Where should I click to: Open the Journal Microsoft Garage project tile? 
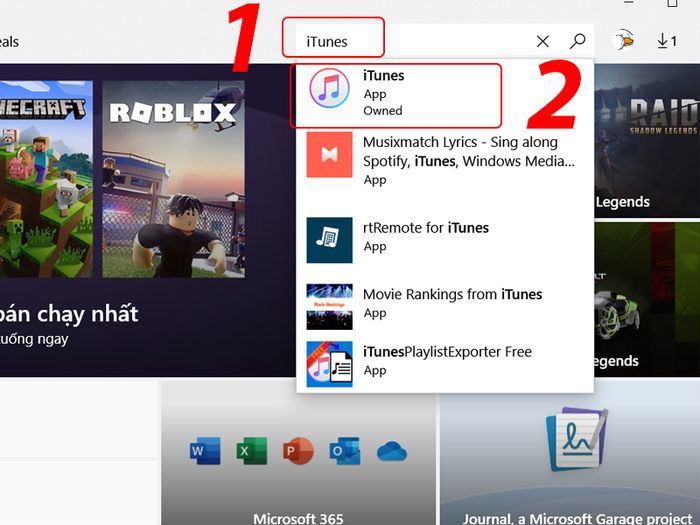(x=570, y=455)
